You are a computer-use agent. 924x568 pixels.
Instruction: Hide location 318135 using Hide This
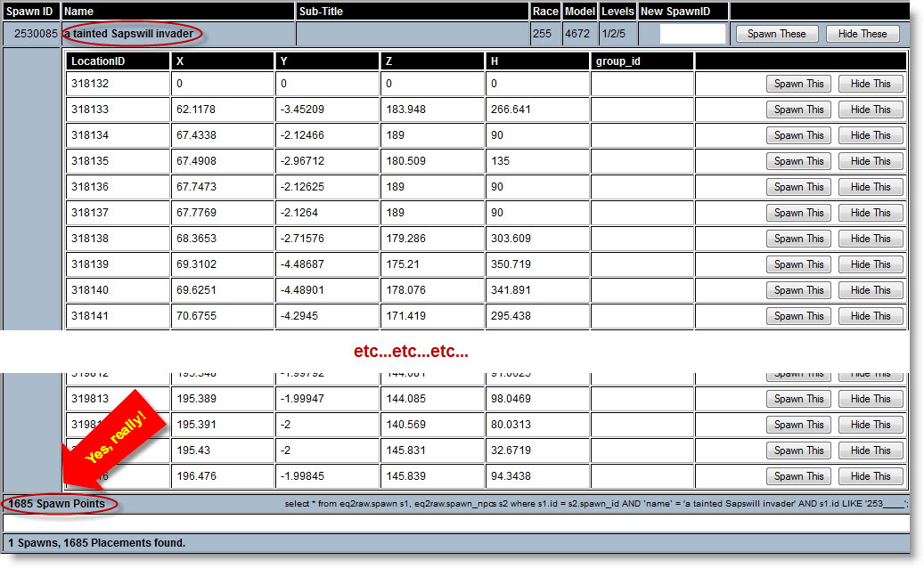click(x=870, y=161)
